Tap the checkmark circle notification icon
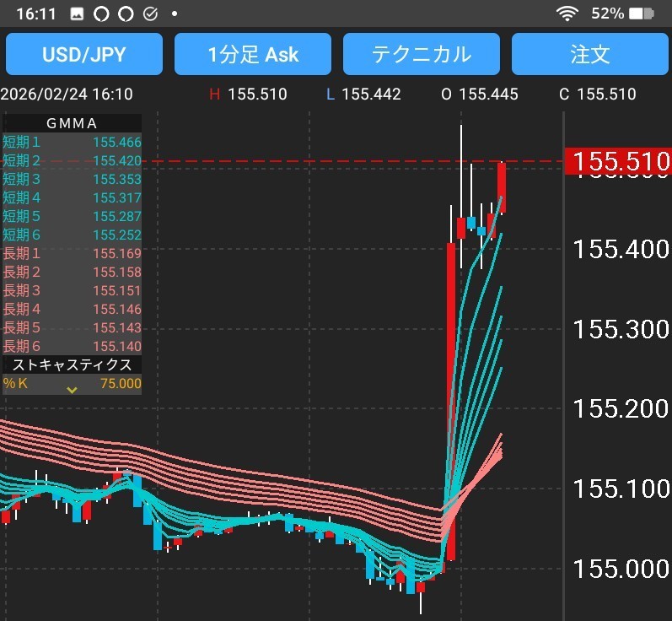 pos(150,14)
